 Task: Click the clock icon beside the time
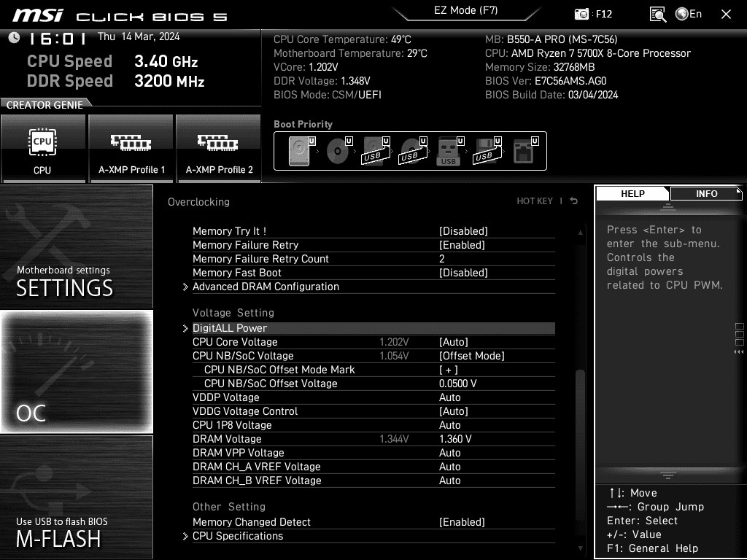[14, 38]
